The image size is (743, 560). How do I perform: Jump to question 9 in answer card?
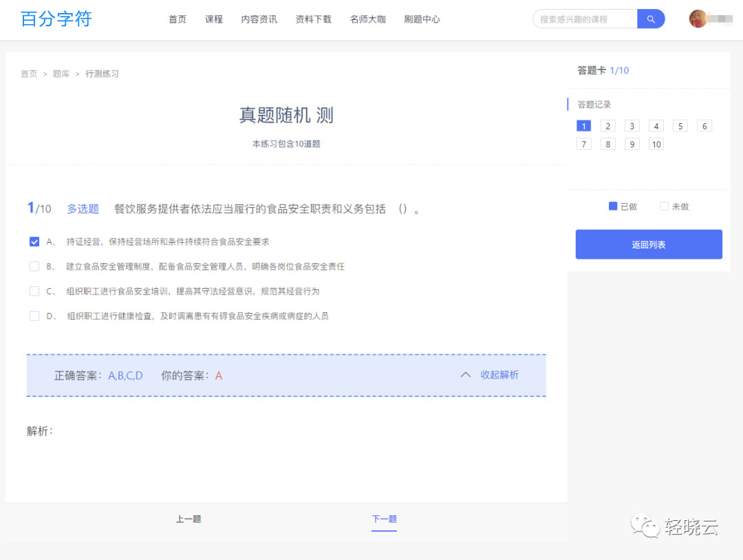pyautogui.click(x=632, y=144)
